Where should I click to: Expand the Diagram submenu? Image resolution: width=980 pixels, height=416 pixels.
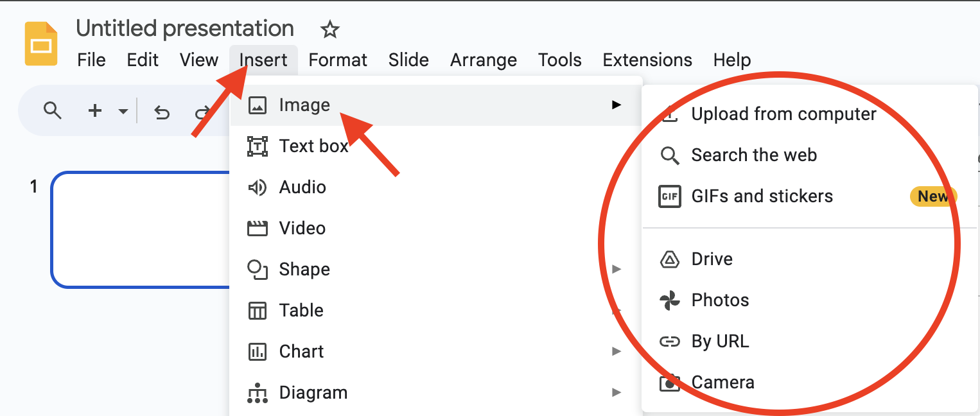pos(313,393)
